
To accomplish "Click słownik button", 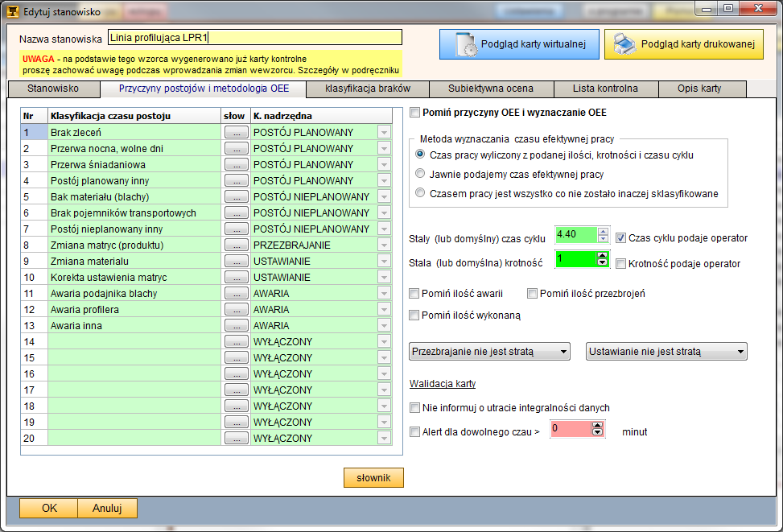I will coord(373,477).
